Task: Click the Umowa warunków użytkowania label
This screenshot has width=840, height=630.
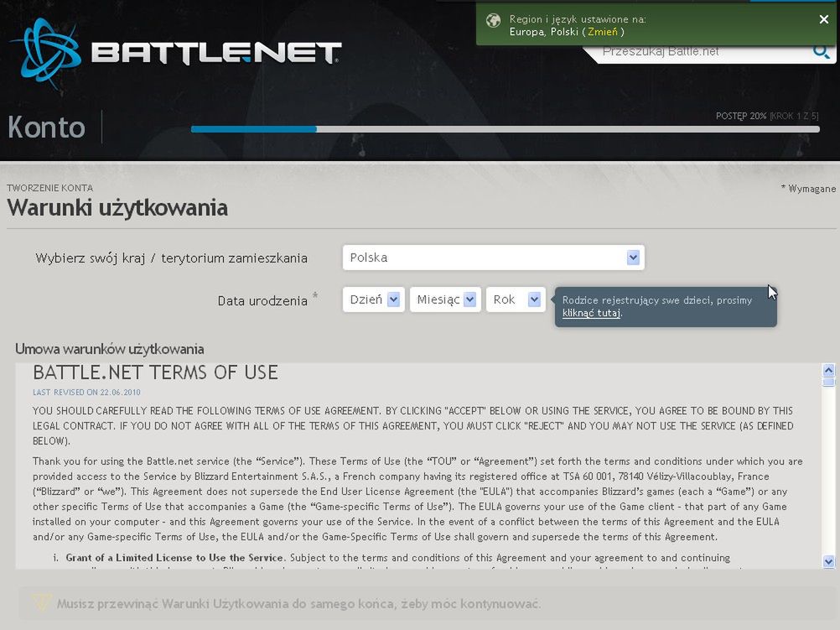Action: point(109,349)
